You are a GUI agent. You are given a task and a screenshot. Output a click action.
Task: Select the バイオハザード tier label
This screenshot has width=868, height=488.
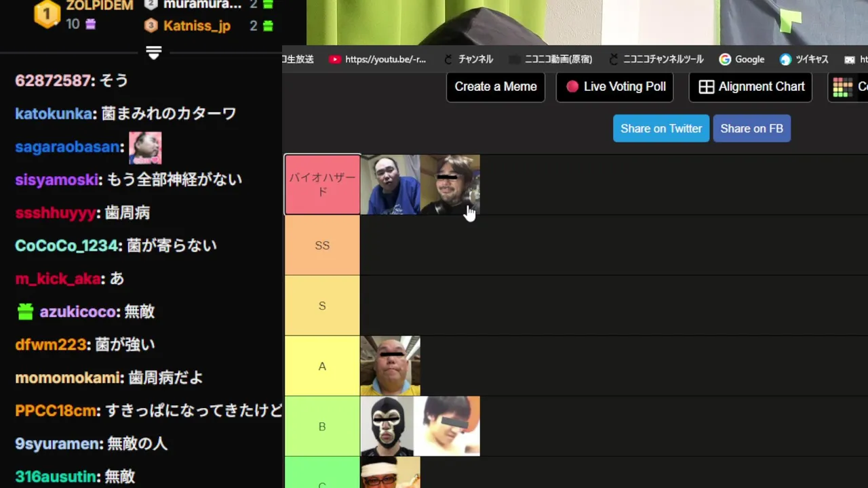coord(322,184)
